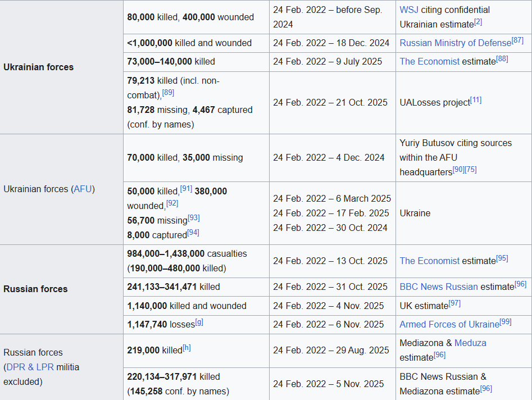
Task: Open Armed Forces of Ukraine link
Action: tap(449, 324)
